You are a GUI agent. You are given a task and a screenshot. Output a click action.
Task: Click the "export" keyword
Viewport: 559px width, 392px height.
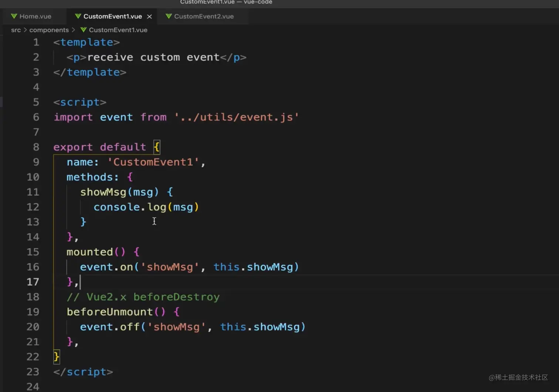(73, 147)
